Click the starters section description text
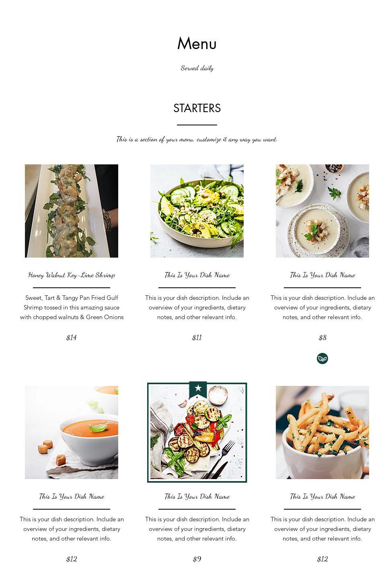This screenshot has height=588, width=388. click(x=197, y=139)
